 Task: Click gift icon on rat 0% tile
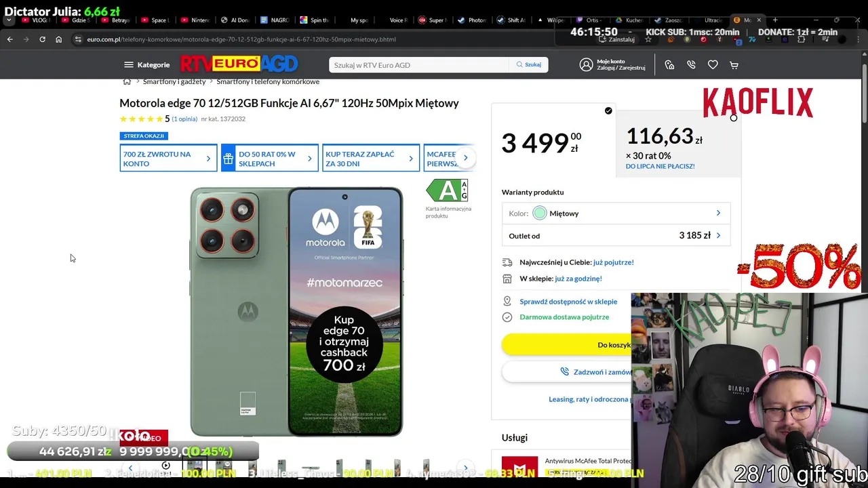click(x=229, y=159)
